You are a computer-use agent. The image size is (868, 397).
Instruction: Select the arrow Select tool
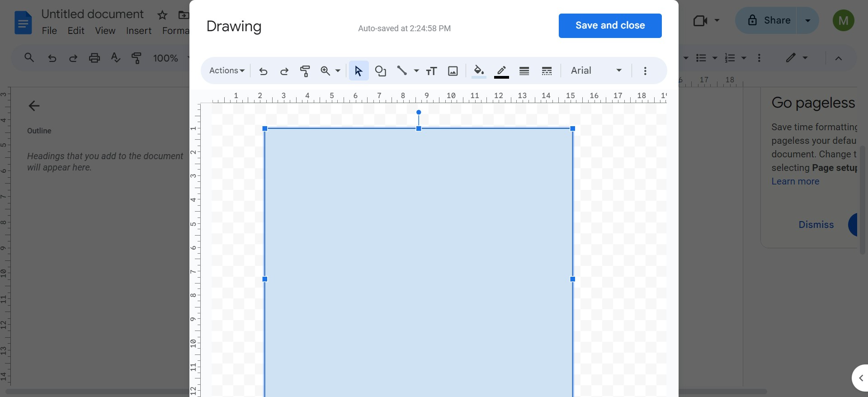[359, 71]
